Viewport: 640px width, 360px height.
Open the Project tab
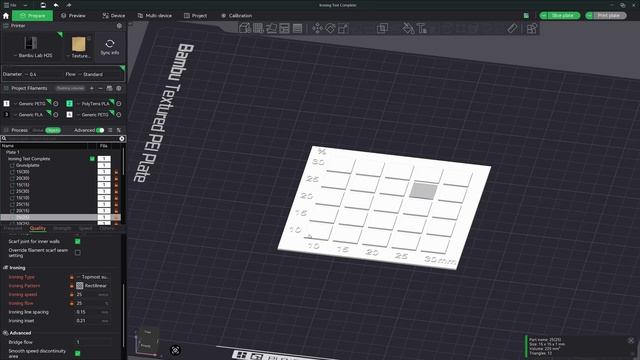(196, 16)
